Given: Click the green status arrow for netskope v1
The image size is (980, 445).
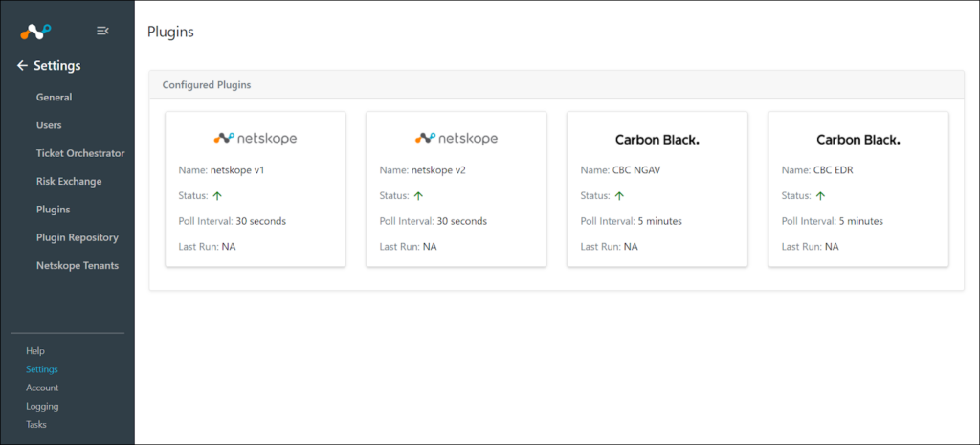Looking at the screenshot, I should 217,195.
